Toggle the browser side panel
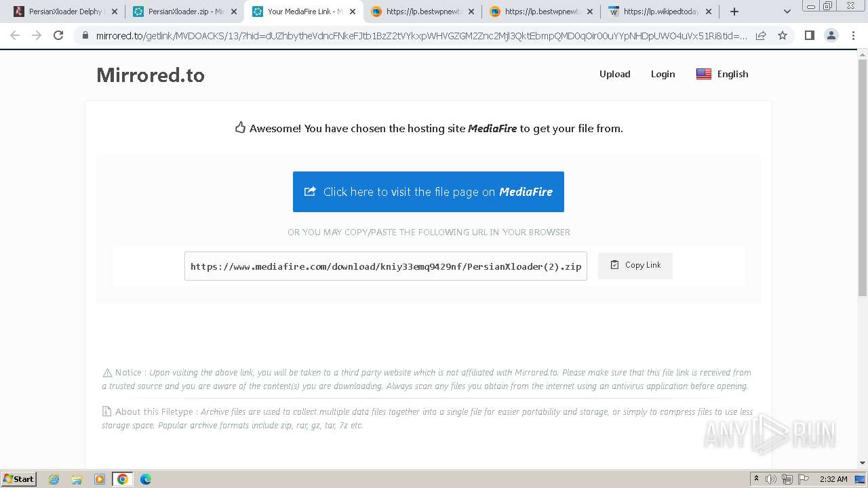Screen dimensions: 868x488 pos(809,35)
